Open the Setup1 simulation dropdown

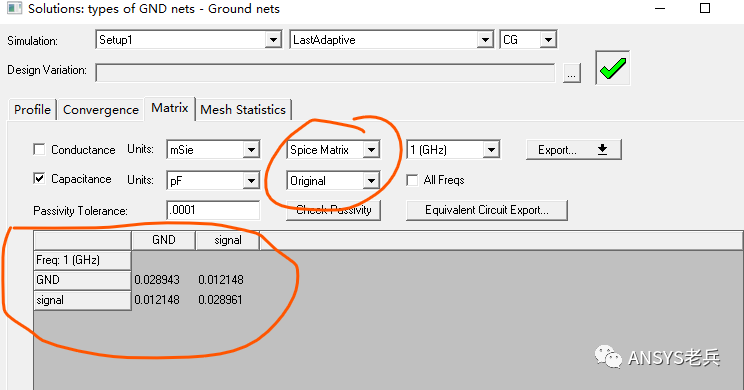coord(273,39)
